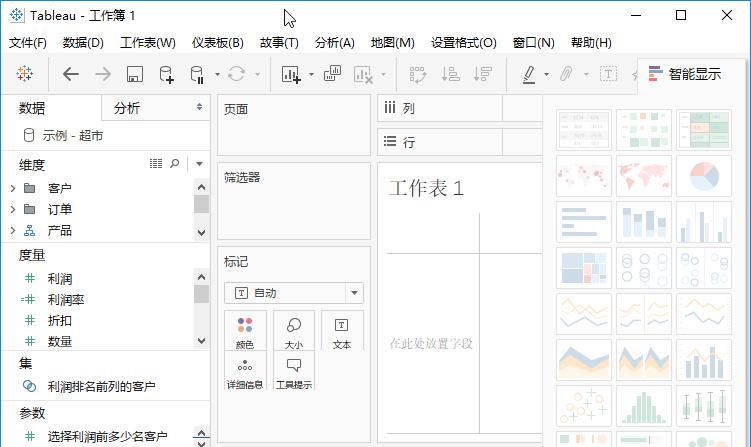Viewport: 751px width, 447px height.
Task: Select the stacked bars chart thumbnail
Action: coord(644,222)
